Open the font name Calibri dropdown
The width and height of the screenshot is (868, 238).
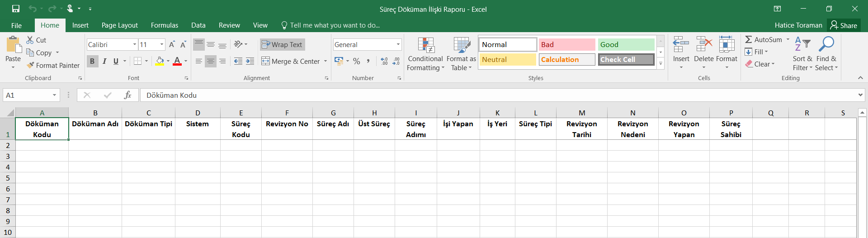coord(135,44)
